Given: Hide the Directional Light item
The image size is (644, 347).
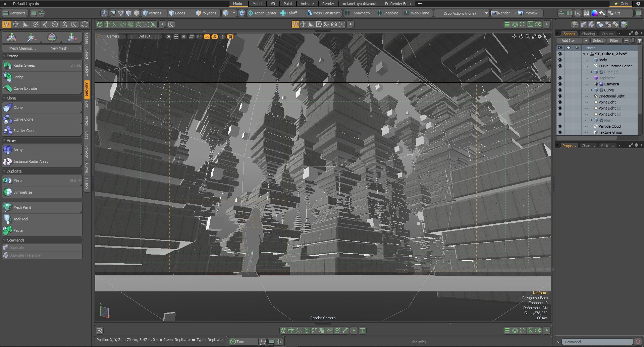Looking at the screenshot, I should coord(560,96).
